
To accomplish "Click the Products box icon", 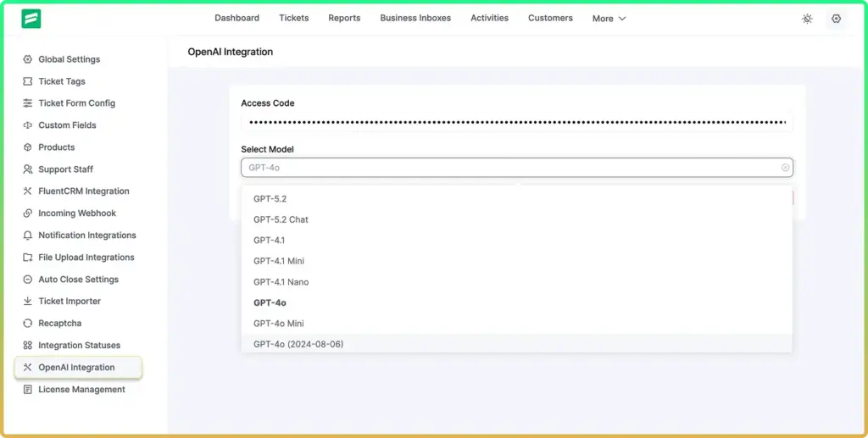I will click(x=27, y=147).
